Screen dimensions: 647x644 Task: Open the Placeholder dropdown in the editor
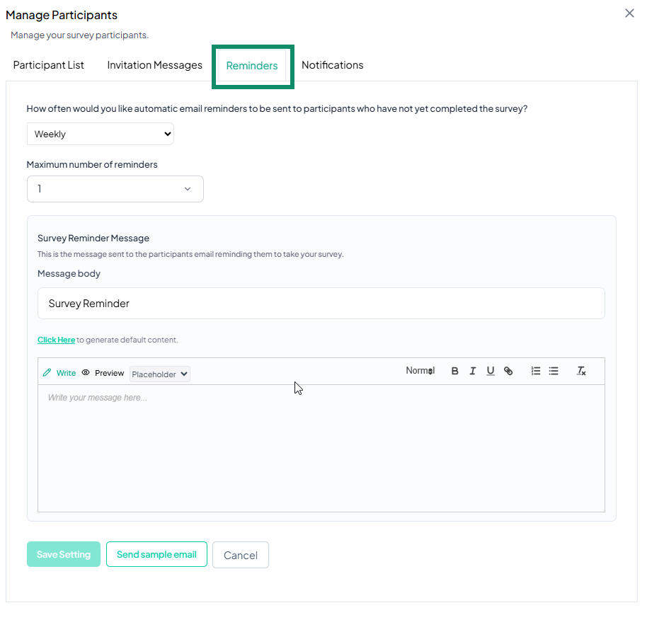(x=160, y=374)
